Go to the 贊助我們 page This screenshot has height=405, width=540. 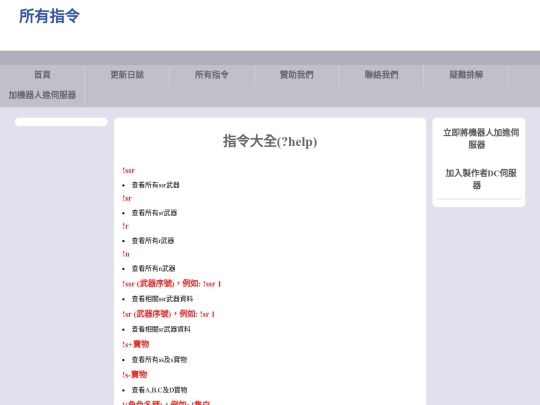[297, 75]
